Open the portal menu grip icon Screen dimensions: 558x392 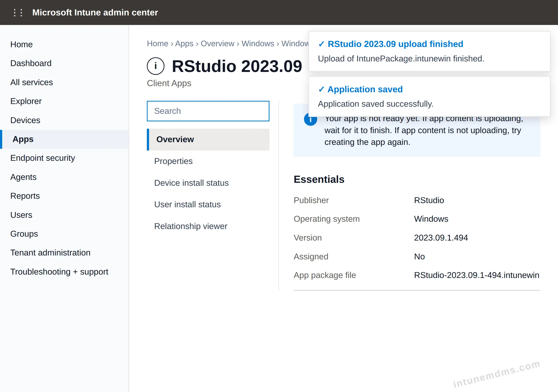tap(18, 12)
